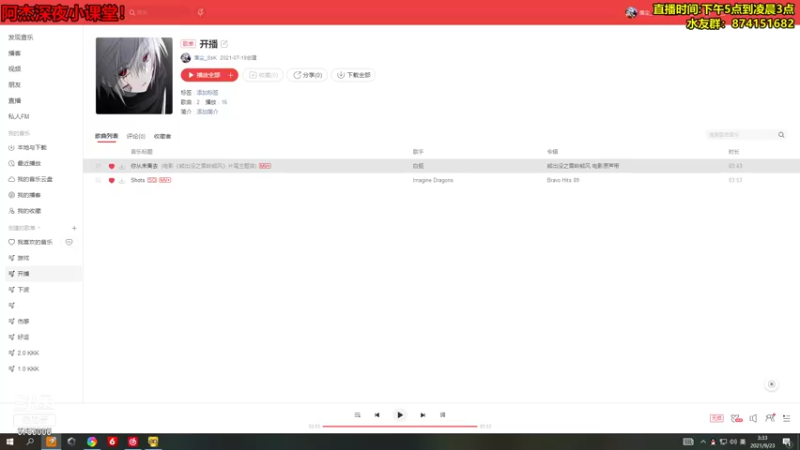Screen dimensions: 800x450
Task: Click the 添加标签 link
Action: pos(207,92)
